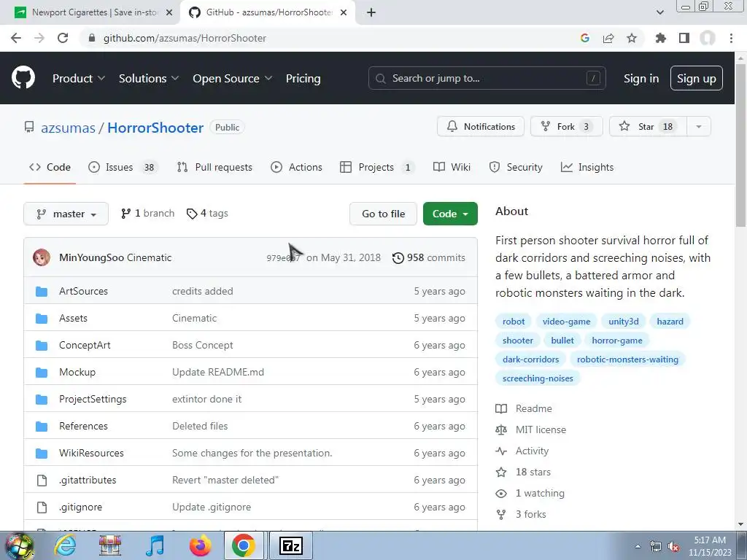This screenshot has width=747, height=560.
Task: Click the GitHub search input field
Action: point(487,78)
